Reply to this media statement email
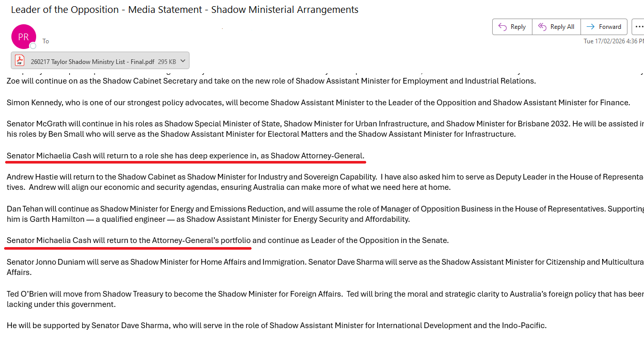 tap(512, 27)
